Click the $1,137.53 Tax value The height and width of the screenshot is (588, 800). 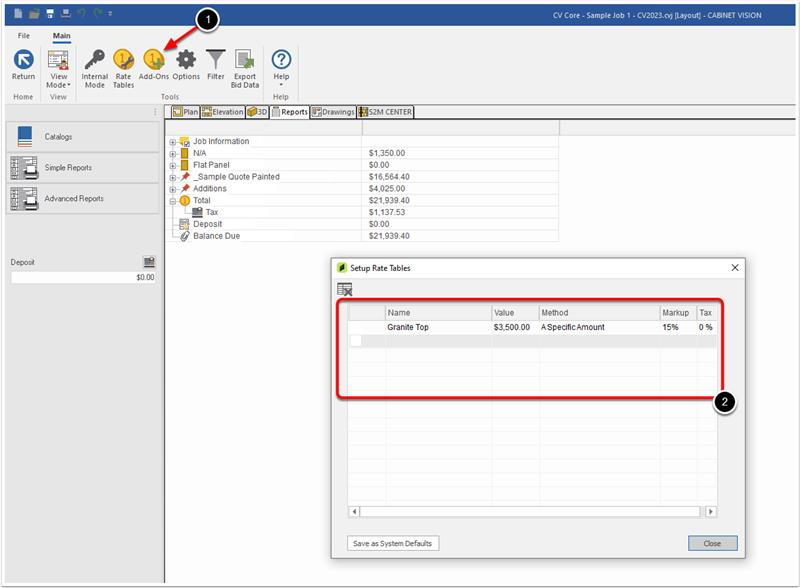pyautogui.click(x=387, y=212)
